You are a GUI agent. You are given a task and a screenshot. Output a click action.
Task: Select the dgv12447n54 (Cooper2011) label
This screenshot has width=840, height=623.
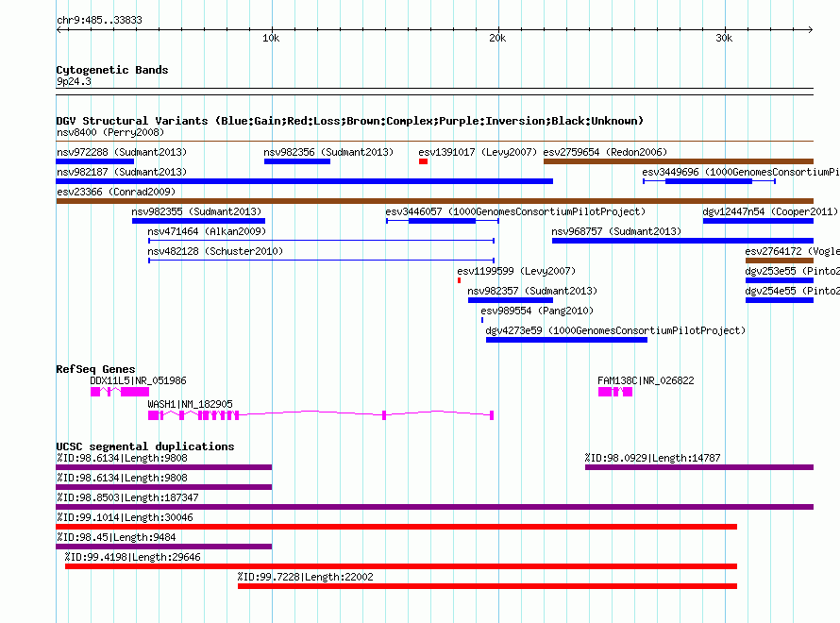point(770,211)
